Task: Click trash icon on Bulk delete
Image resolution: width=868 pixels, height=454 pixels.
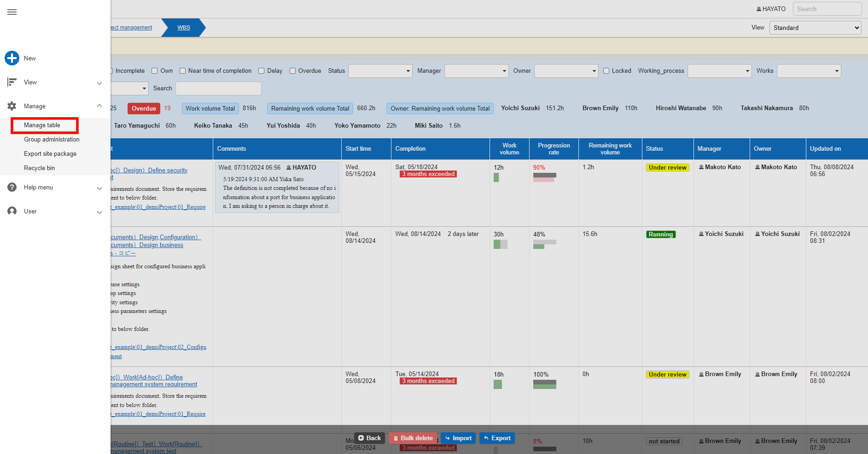Action: (x=395, y=438)
